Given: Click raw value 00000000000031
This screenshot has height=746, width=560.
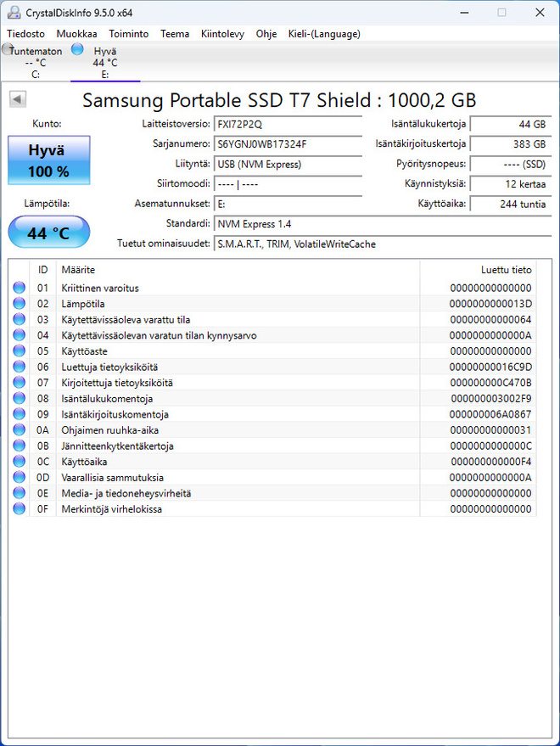Looking at the screenshot, I should point(490,429).
